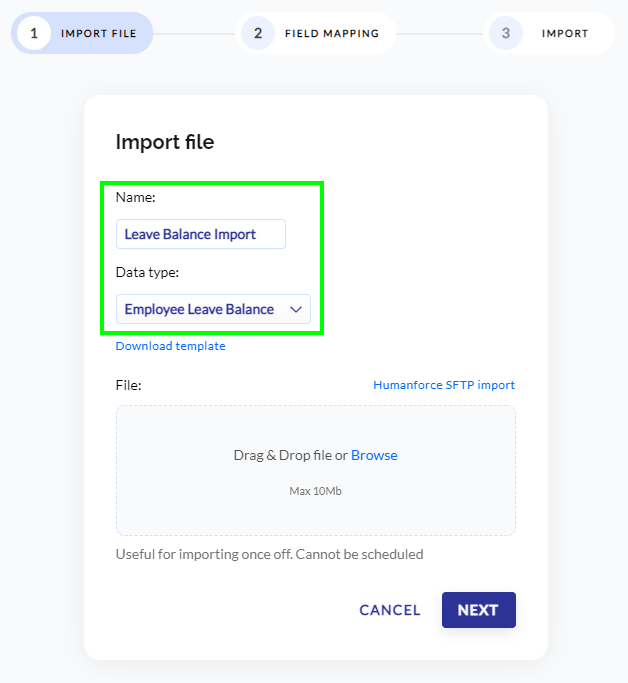Click the Import file heading
The image size is (628, 683).
[165, 142]
